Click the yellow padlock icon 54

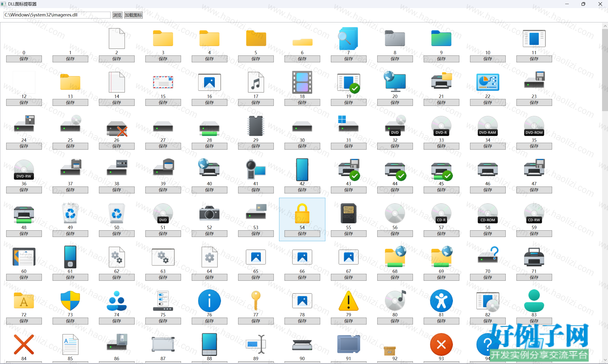[302, 213]
